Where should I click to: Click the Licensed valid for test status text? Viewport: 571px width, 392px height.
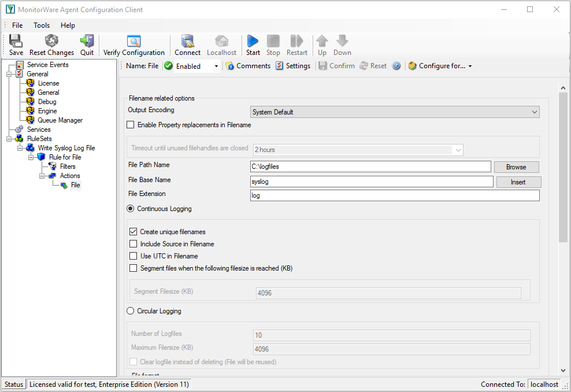[109, 384]
